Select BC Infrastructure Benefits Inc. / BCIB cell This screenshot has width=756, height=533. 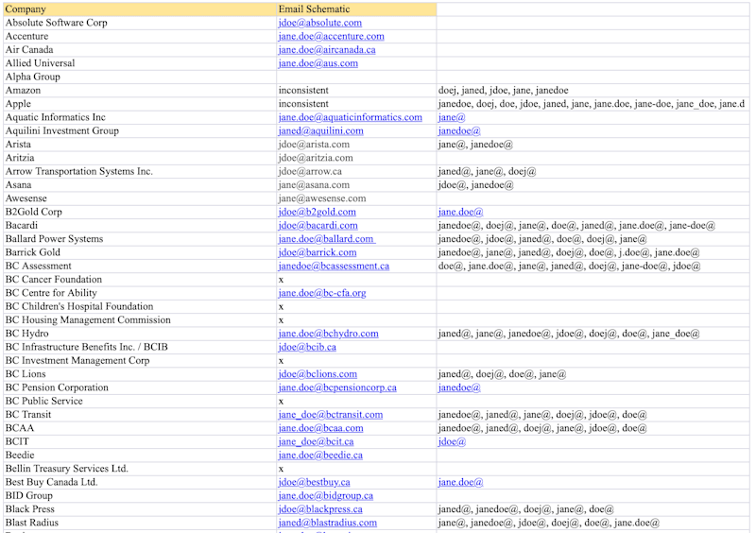[140, 347]
